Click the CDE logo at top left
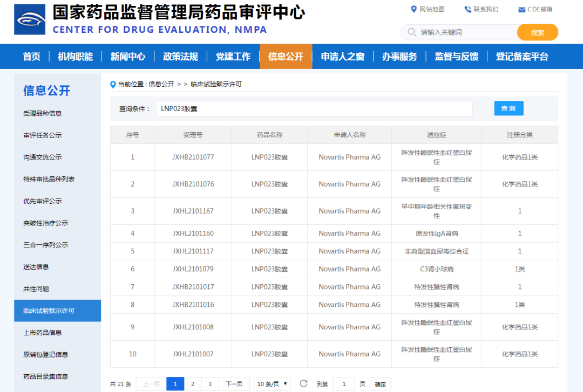The height and width of the screenshot is (392, 583). pos(30,20)
